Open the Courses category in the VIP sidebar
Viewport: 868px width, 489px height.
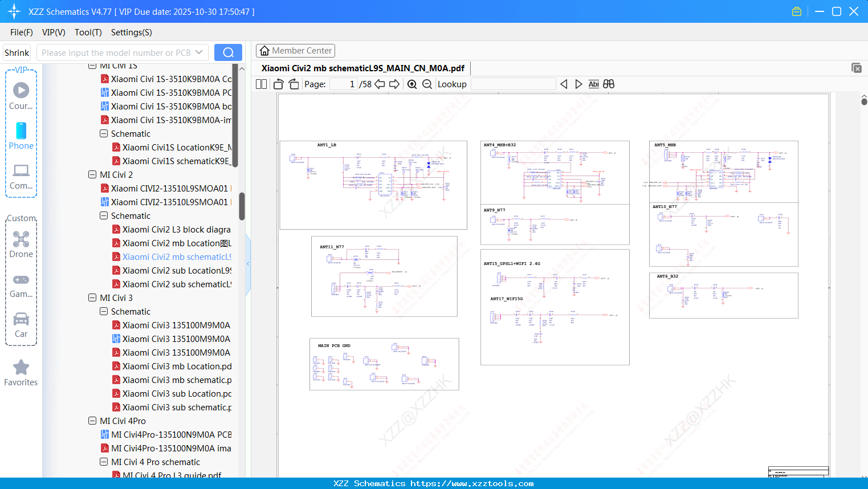click(21, 96)
